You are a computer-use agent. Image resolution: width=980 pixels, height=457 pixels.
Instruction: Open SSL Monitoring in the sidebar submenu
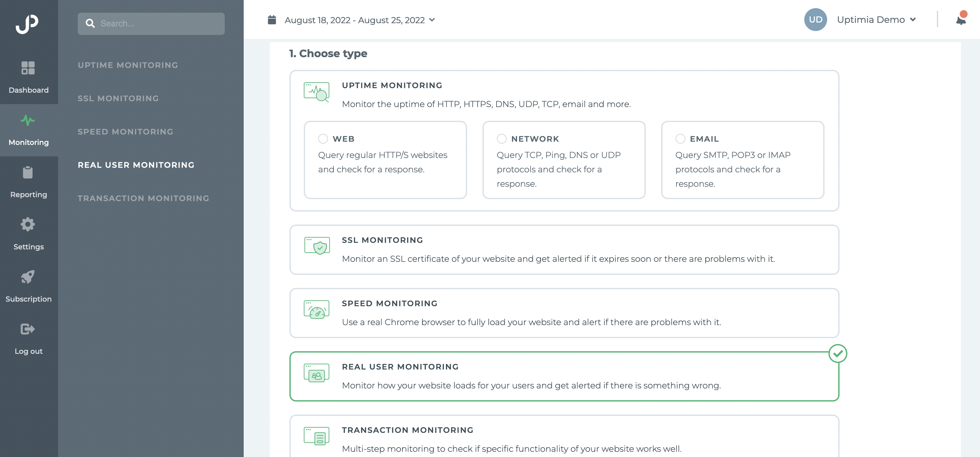118,99
